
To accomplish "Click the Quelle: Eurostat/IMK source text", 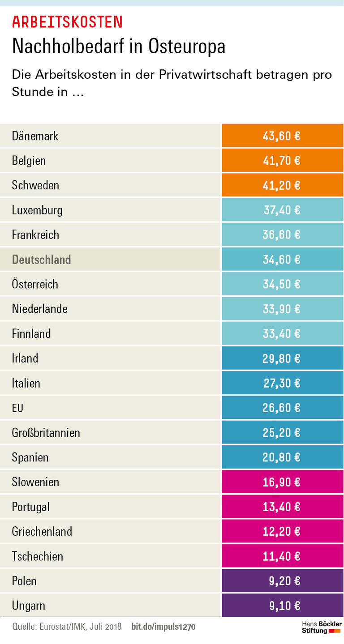I will click(x=67, y=627).
